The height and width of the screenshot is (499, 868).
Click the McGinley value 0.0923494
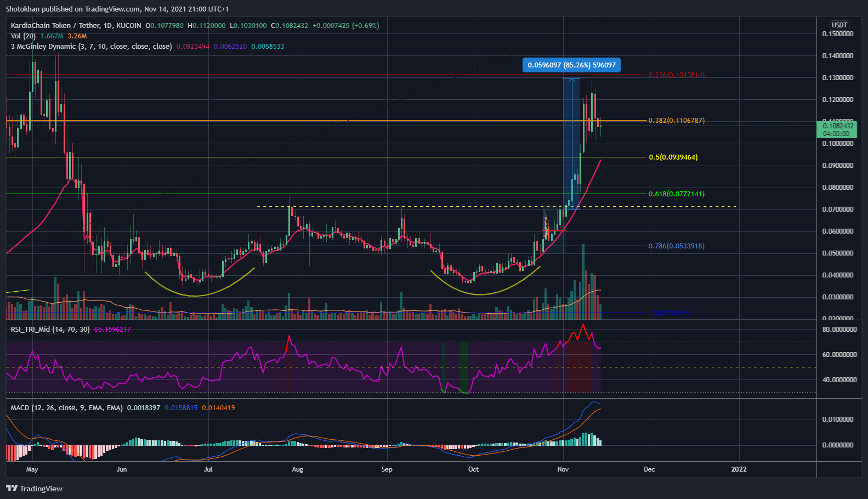coord(193,47)
